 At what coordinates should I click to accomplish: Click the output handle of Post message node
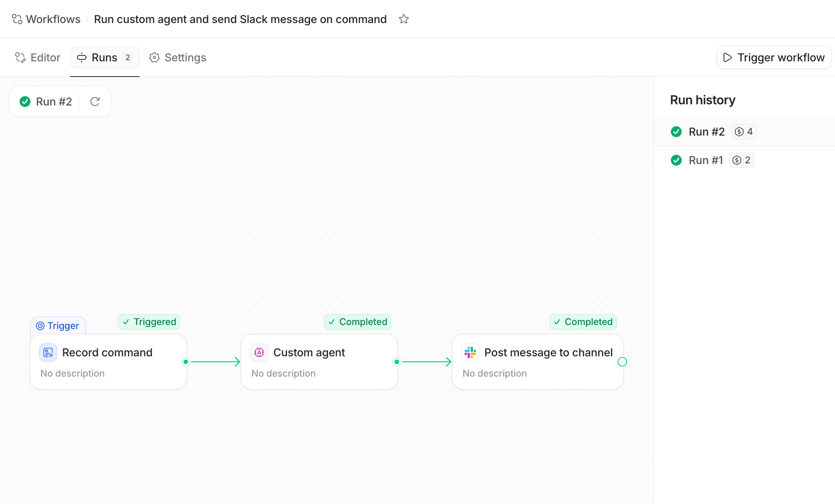click(x=622, y=362)
